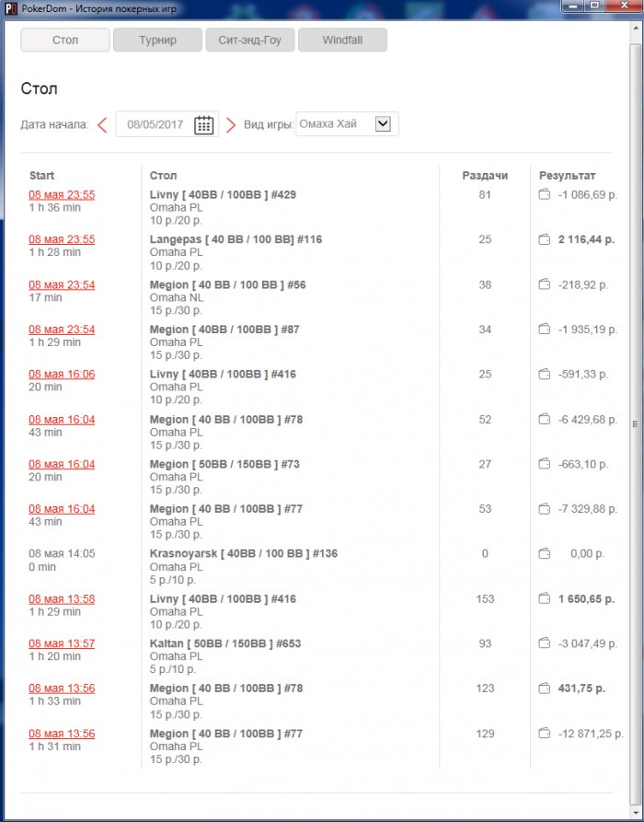Viewport: 644px width, 822px height.
Task: Click wallet icon for Livny #429 result
Action: coord(544,195)
